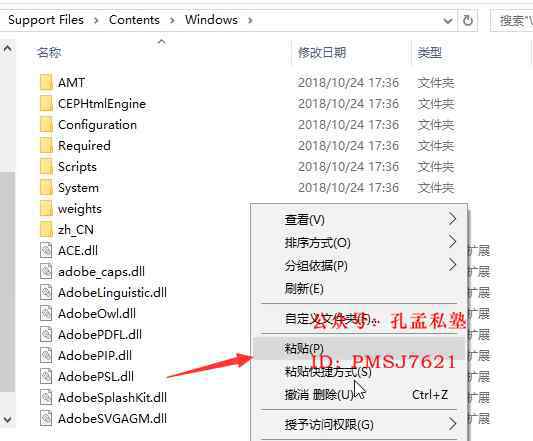This screenshot has height=441, width=533.
Task: Select the AdobeOwl.dll file icon
Action: (x=46, y=313)
